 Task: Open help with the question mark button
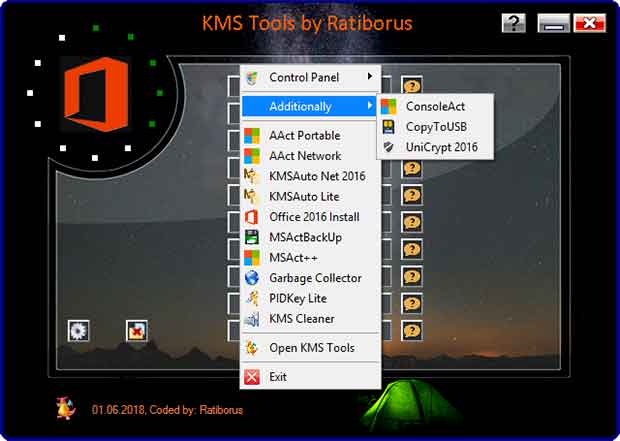[x=514, y=23]
